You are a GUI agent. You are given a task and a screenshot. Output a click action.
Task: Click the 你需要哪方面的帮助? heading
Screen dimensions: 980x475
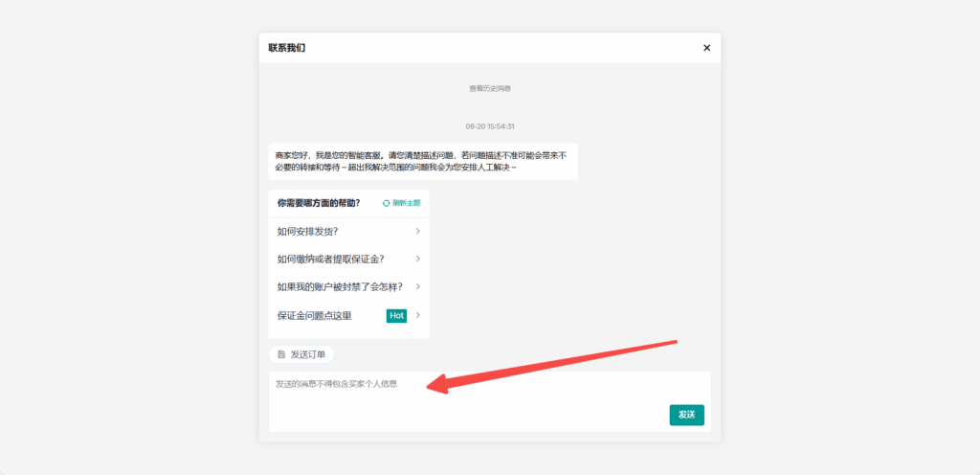pos(319,203)
